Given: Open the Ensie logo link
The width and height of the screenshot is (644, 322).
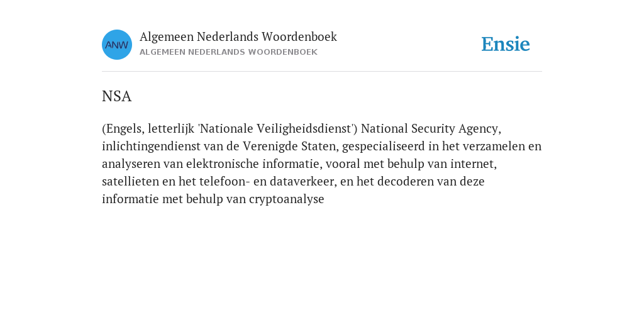Looking at the screenshot, I should (506, 44).
